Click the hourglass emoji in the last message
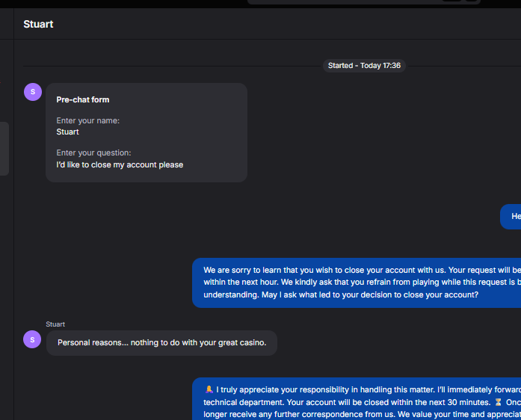 point(498,402)
